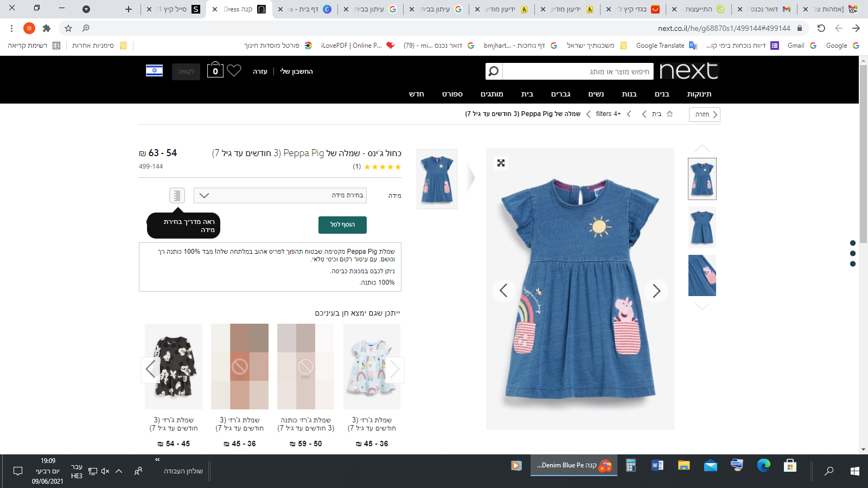The image size is (868, 488).
Task: Open the תינוקות category menu
Action: 699,94
